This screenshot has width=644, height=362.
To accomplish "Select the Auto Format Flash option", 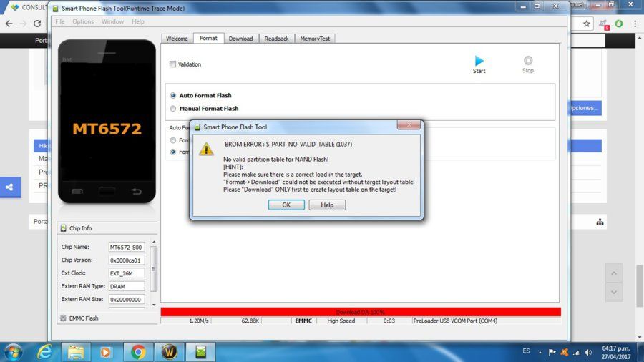I will pos(173,95).
